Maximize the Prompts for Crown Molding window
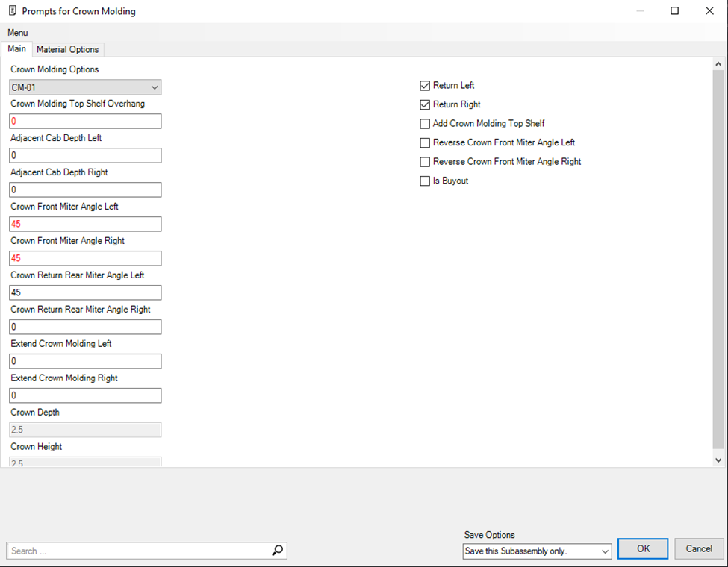Screen dimensions: 728x567 [674, 11]
